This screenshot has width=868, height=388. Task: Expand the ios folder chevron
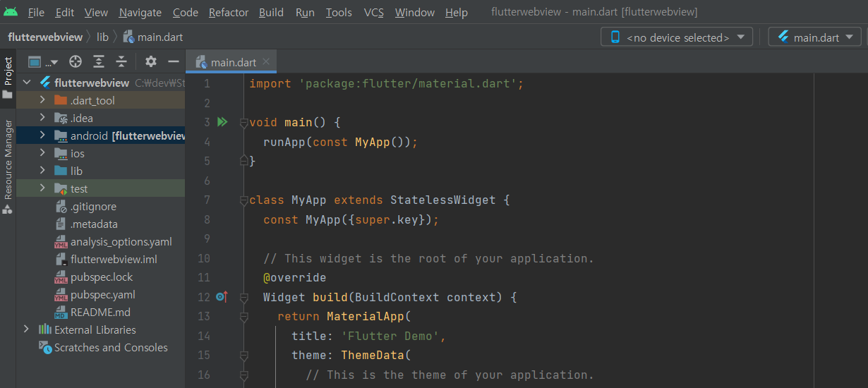click(42, 153)
